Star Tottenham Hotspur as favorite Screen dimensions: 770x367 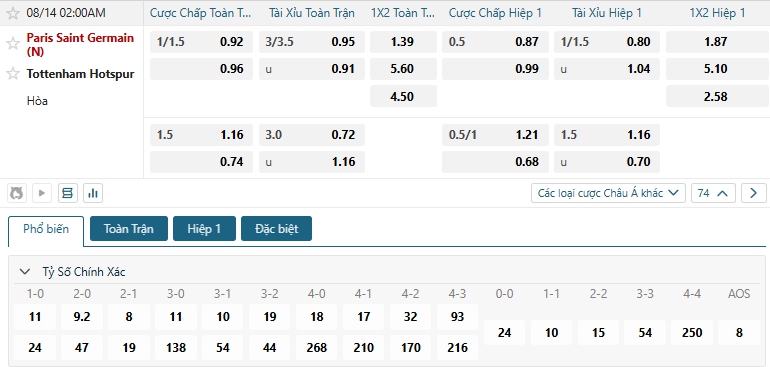click(x=13, y=74)
